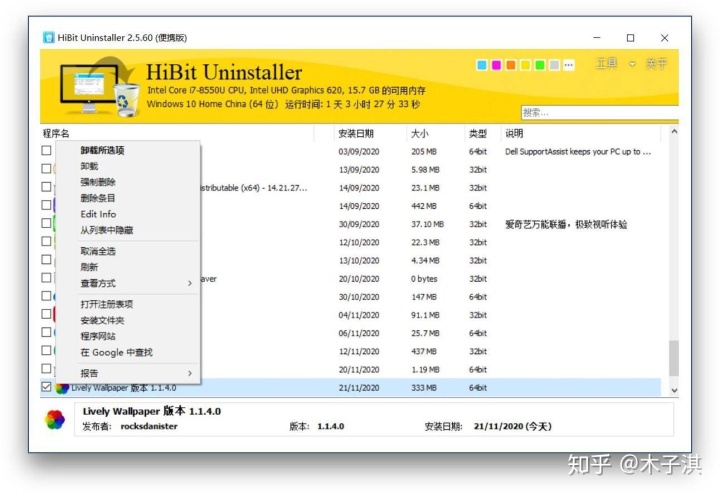Click the 搜索 search field
The width and height of the screenshot is (720, 494).
pos(600,113)
